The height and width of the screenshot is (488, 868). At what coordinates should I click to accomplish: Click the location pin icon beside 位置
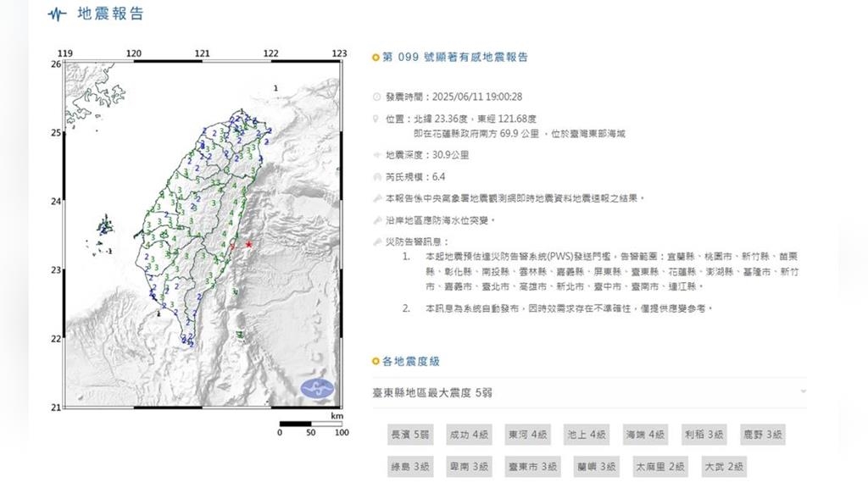[377, 119]
